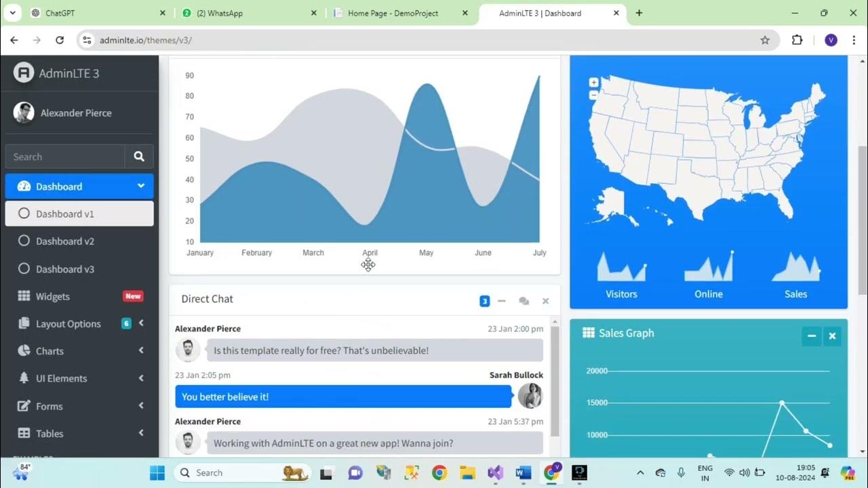Click the map zoom in plus button
Screen dimensions: 868x488
593,82
